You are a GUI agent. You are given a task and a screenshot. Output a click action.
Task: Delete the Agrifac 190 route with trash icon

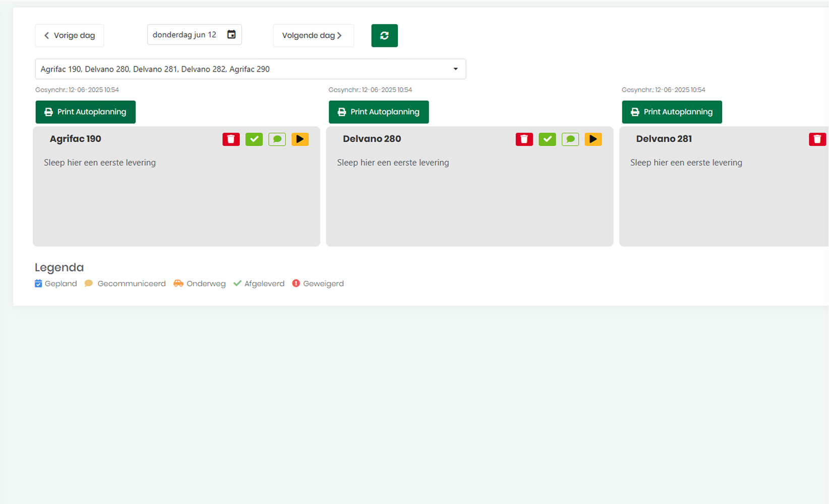coord(231,139)
